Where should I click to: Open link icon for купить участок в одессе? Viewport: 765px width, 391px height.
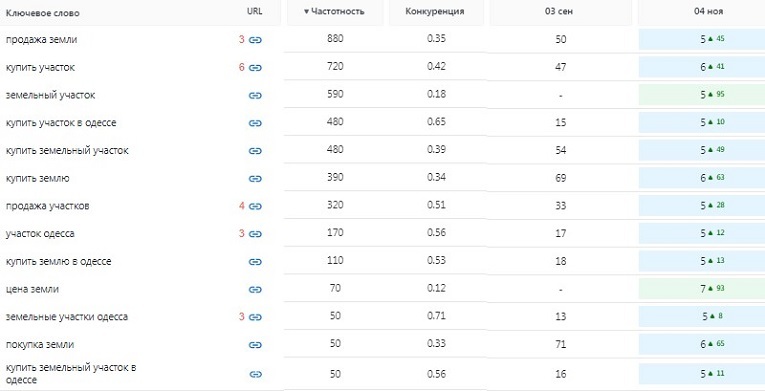tap(255, 123)
